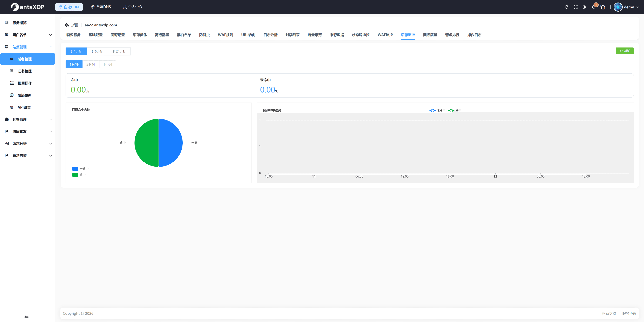Toggle 未命中 blue pie legend swatch

tap(75, 169)
